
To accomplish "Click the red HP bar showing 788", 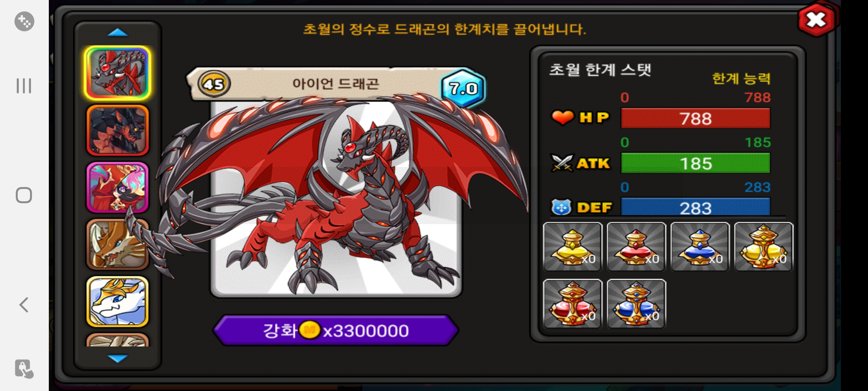I will pyautogui.click(x=695, y=118).
